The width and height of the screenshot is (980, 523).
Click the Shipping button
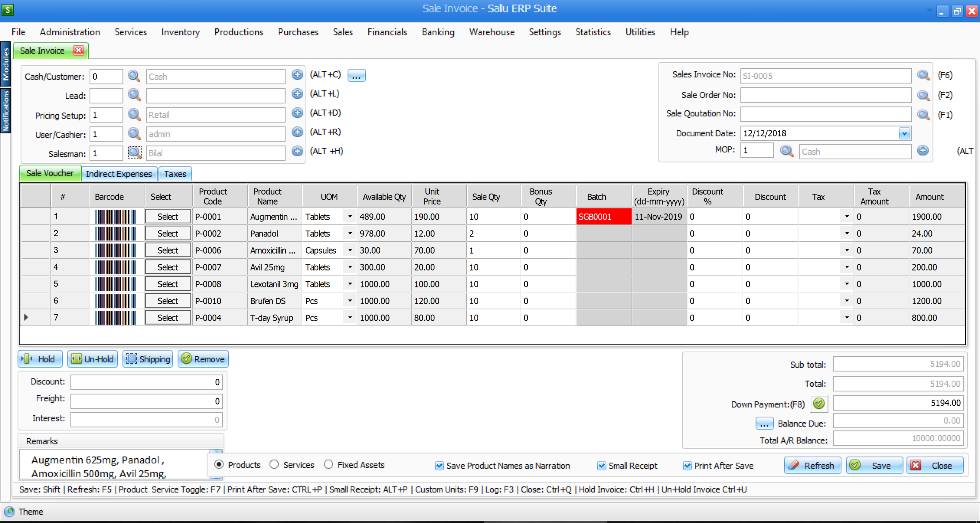(148, 359)
